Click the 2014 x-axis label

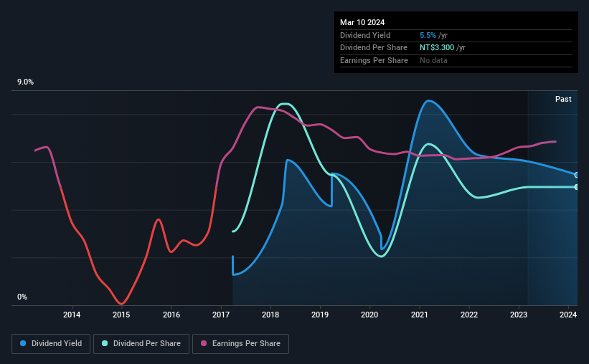pyautogui.click(x=72, y=315)
